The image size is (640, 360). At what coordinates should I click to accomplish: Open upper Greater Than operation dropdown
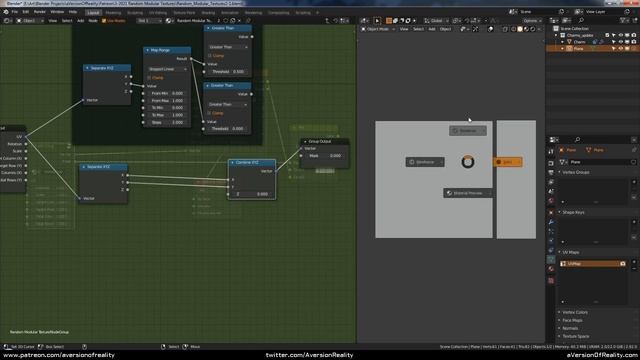[x=228, y=47]
